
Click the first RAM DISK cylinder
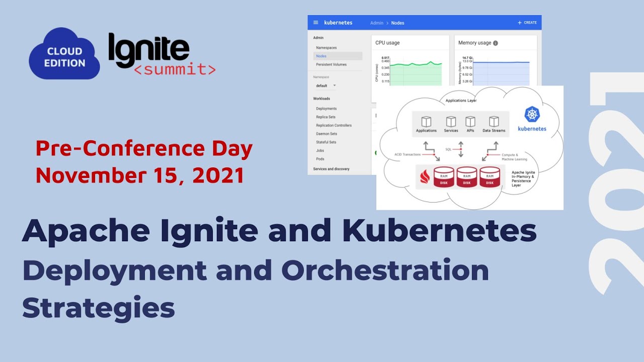(443, 177)
